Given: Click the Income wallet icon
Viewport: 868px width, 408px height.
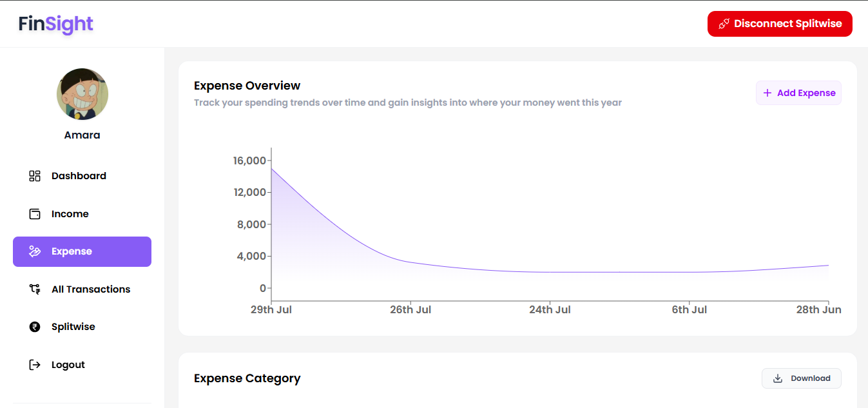Looking at the screenshot, I should (35, 214).
